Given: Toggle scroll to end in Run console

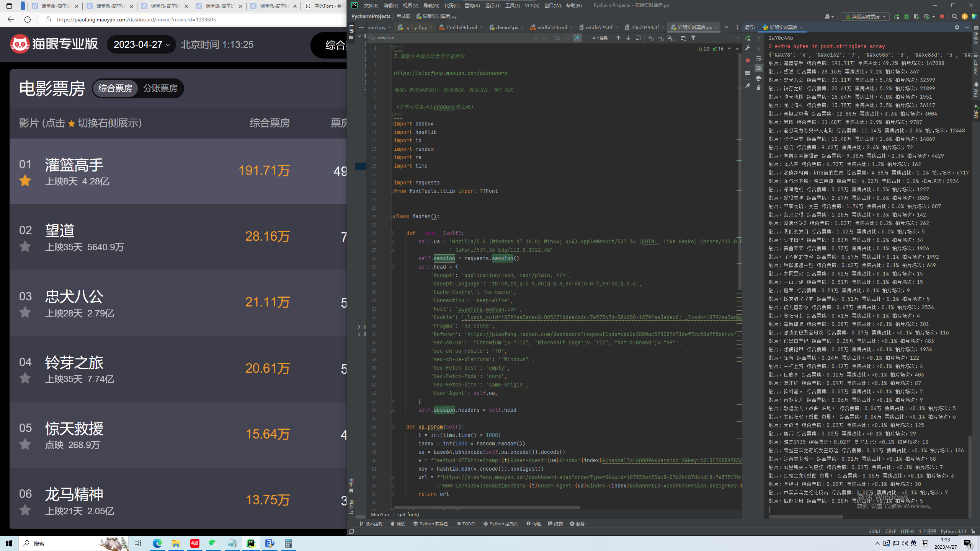Looking at the screenshot, I should click(x=759, y=68).
